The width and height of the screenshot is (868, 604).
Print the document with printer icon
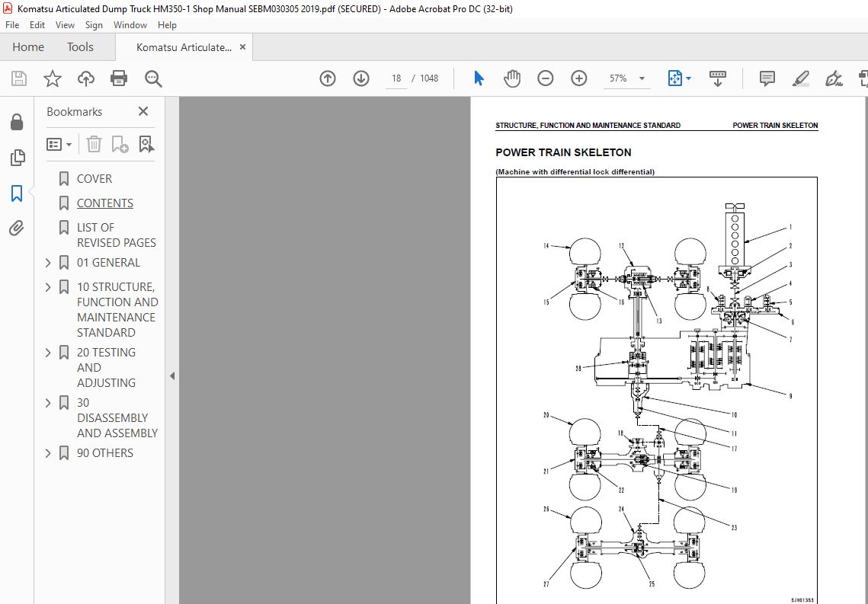pyautogui.click(x=119, y=78)
